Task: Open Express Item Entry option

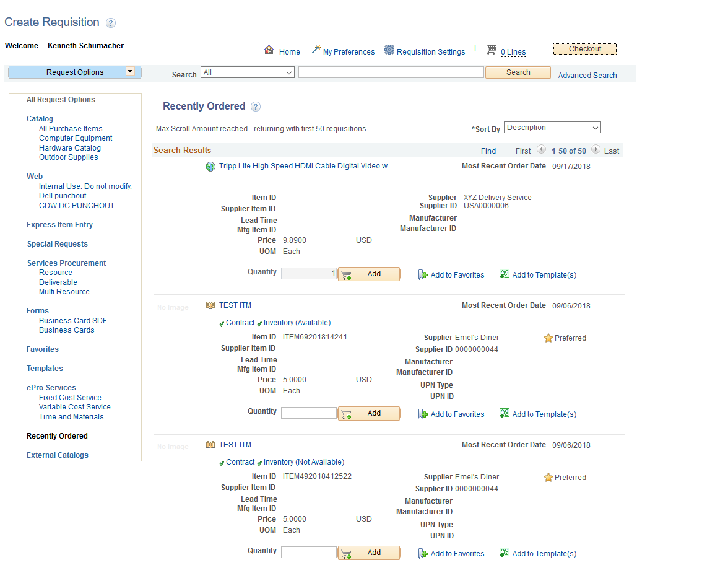Action: (x=59, y=225)
